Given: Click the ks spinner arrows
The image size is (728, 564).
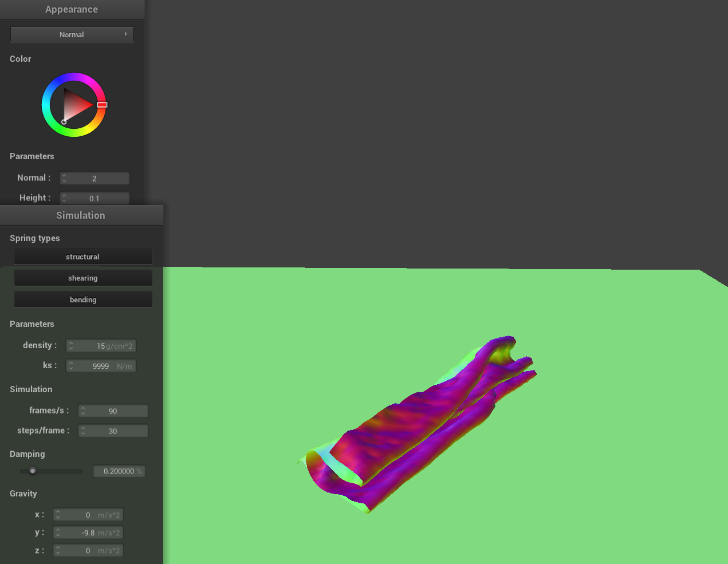Looking at the screenshot, I should pos(71,366).
